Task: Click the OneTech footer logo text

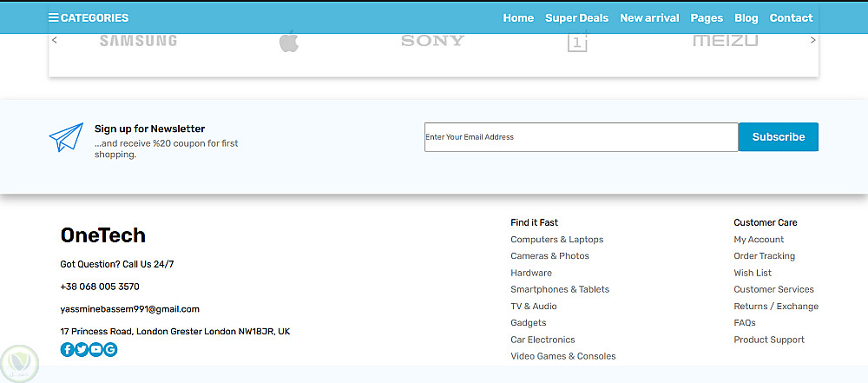Action: (x=103, y=235)
